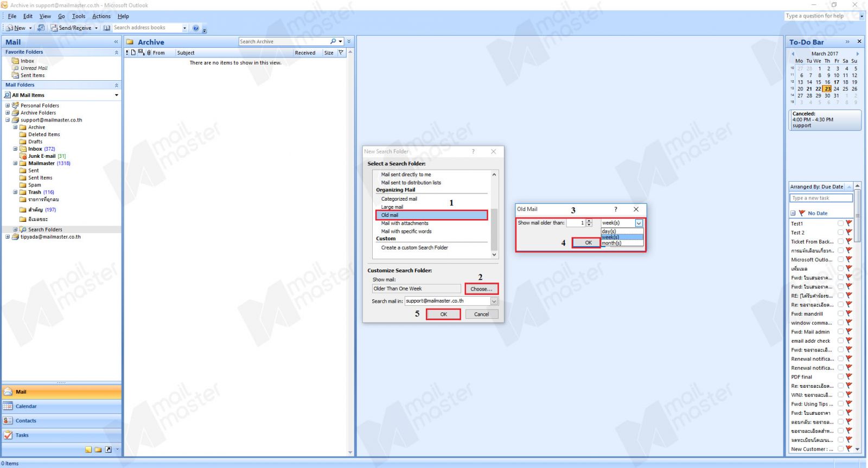Switch to the Calendar navigation button

61,406
